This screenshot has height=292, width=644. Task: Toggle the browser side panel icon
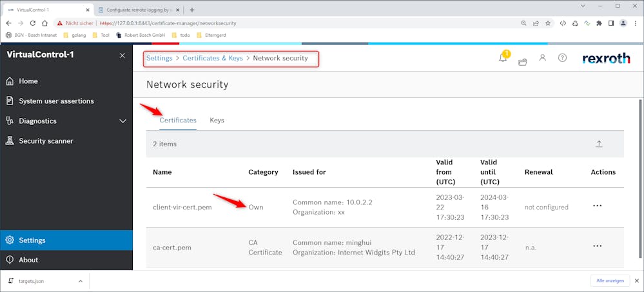[x=611, y=23]
